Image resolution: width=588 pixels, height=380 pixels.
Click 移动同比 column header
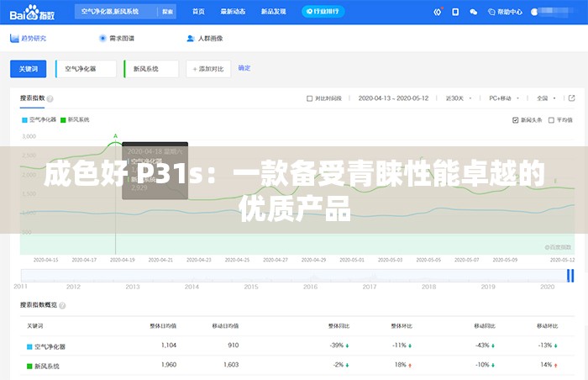tap(485, 326)
